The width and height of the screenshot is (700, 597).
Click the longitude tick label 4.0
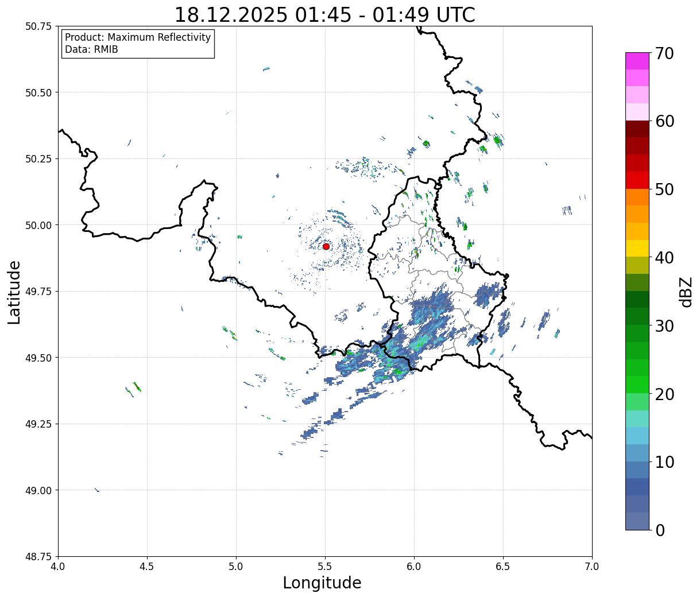(x=58, y=567)
